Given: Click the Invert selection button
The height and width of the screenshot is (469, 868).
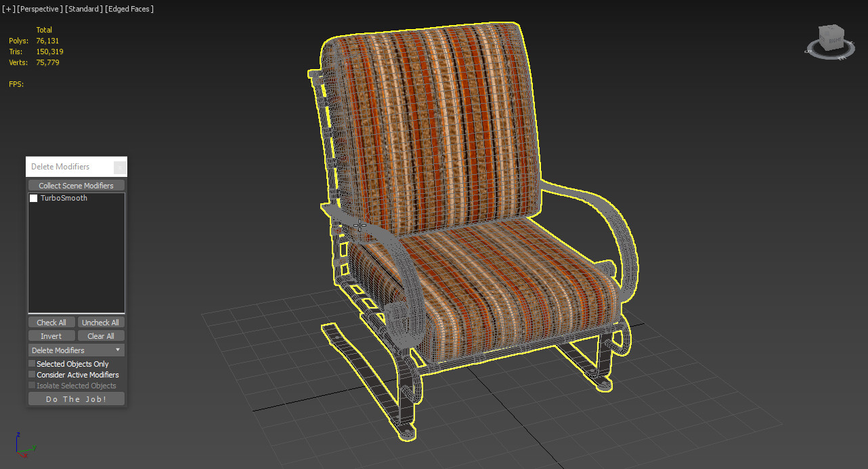Looking at the screenshot, I should tap(51, 335).
